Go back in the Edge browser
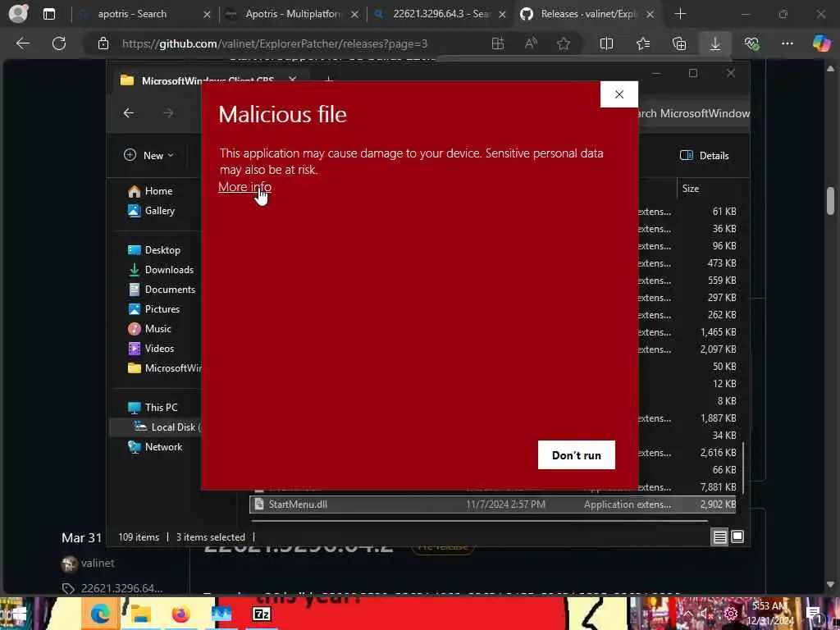 click(22, 43)
